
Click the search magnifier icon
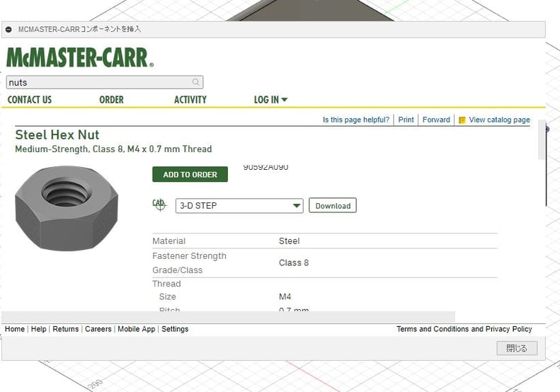click(x=195, y=82)
